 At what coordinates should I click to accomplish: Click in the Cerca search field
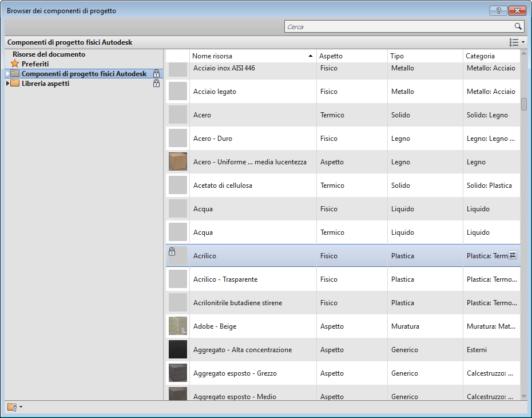coord(399,26)
